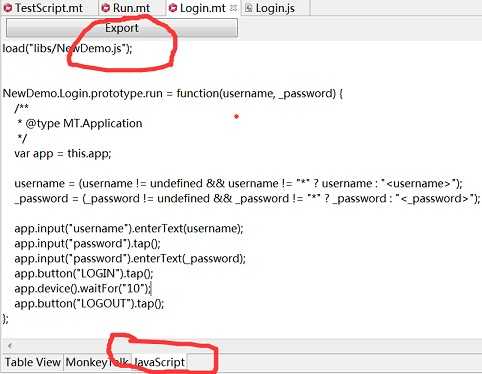This screenshot has width=482, height=374.
Task: Click the app.button("LOGOUT").tap() line
Action: (x=89, y=304)
